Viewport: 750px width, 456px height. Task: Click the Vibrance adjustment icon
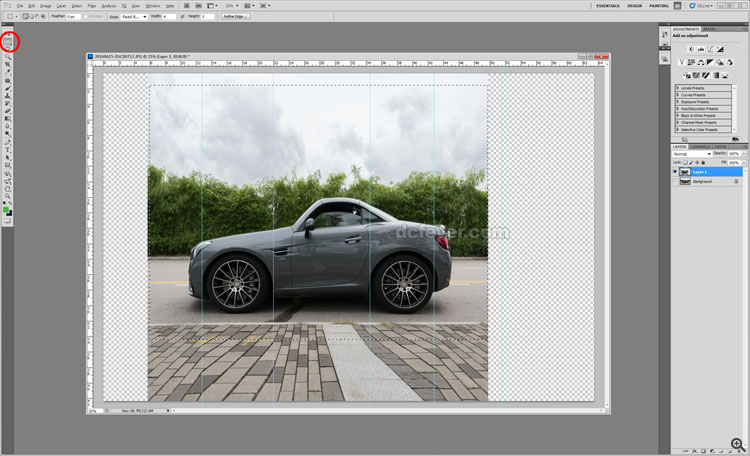point(682,62)
